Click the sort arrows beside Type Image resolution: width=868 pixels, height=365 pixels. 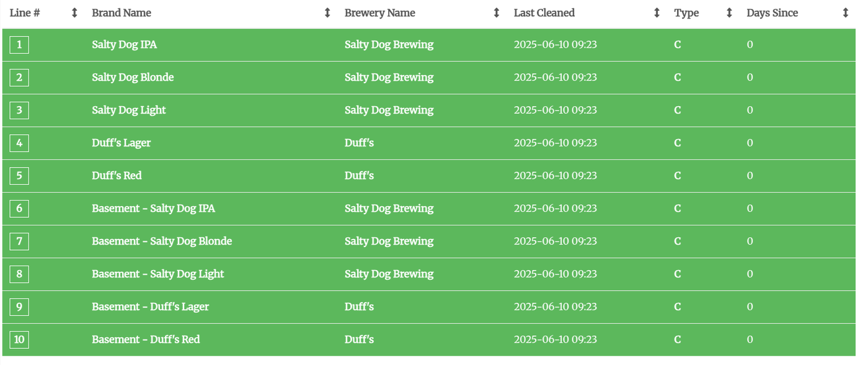click(729, 13)
